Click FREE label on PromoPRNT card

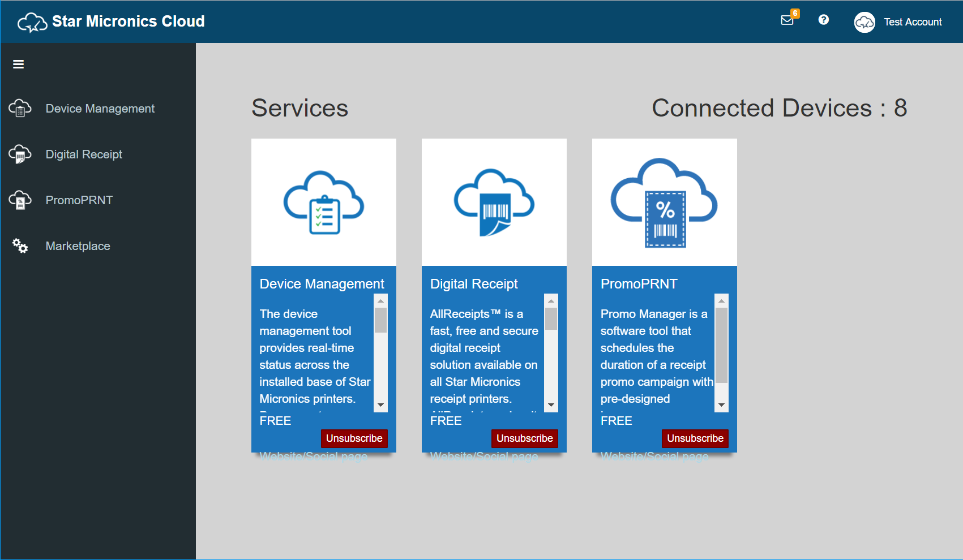[616, 421]
